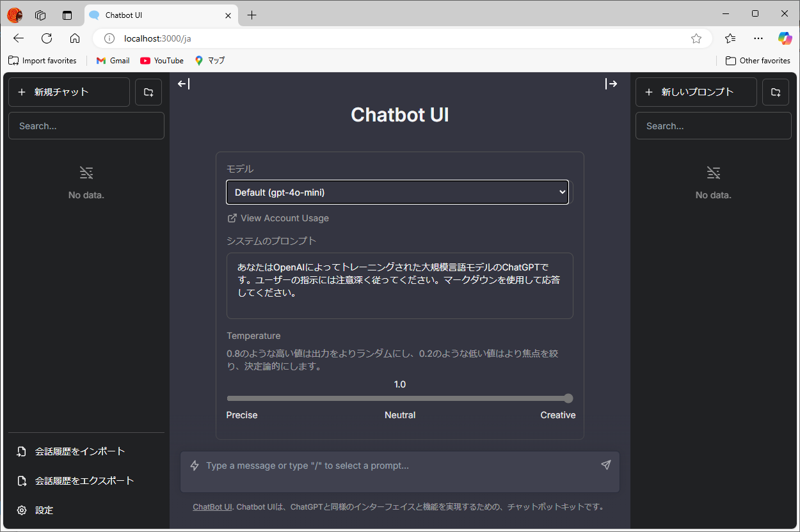Open the Other favorites folder
This screenshot has width=800, height=532.
[x=758, y=61]
